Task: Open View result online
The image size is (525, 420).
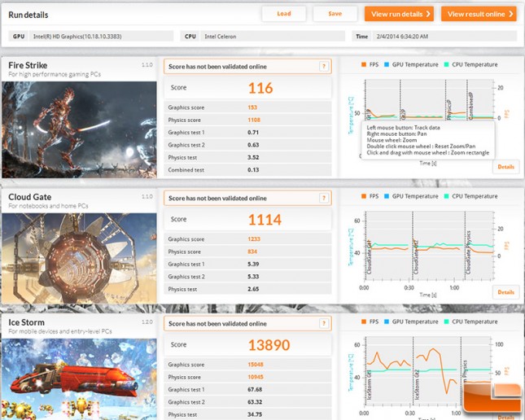Action: tap(479, 14)
